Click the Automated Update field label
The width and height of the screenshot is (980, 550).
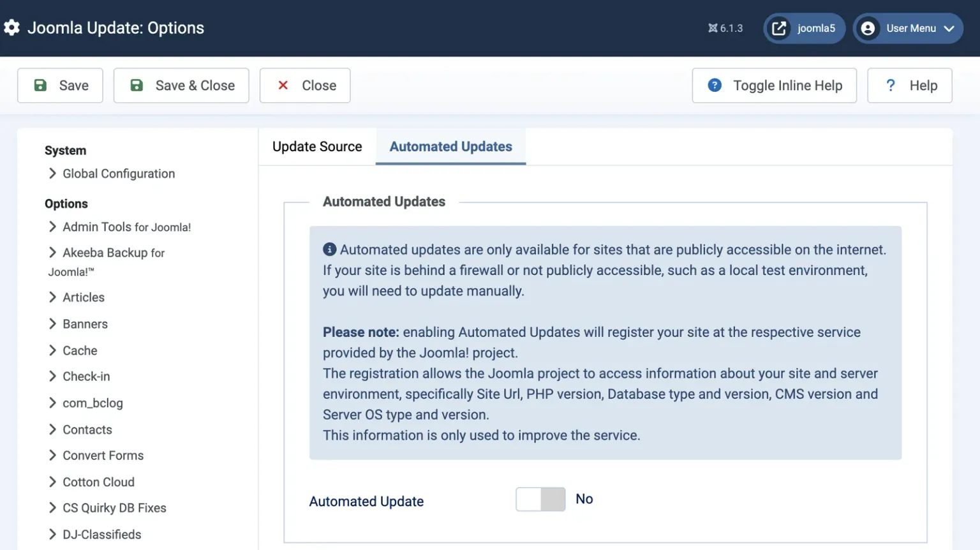coord(366,502)
